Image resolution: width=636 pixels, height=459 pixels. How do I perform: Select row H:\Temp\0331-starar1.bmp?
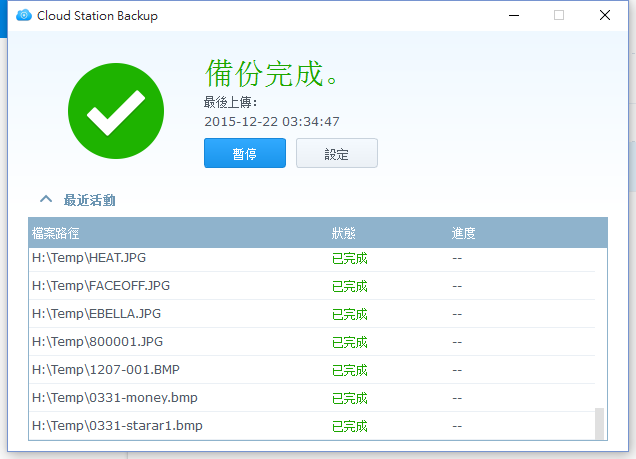[x=312, y=426]
